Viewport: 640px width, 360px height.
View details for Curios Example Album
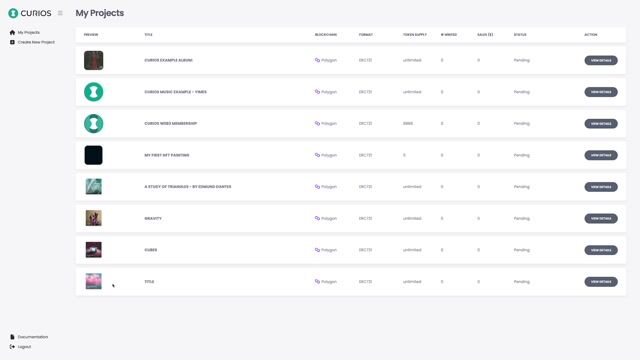601,60
